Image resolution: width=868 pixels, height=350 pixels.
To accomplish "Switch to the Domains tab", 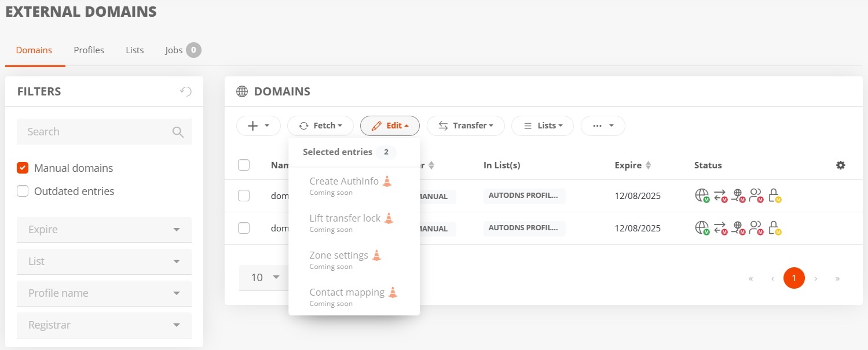I will 34,50.
